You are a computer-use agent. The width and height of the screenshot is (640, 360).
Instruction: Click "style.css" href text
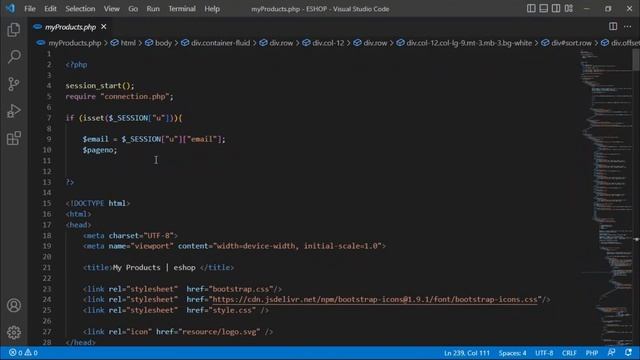233,310
